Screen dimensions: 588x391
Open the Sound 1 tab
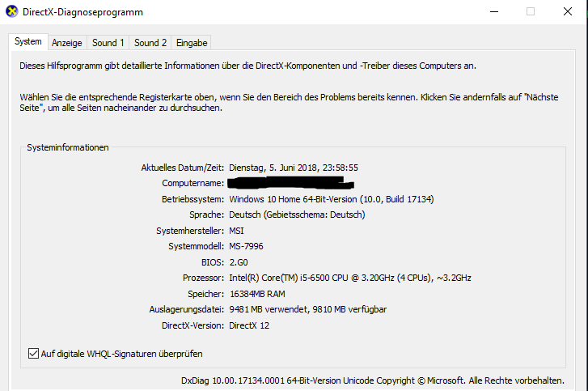coord(108,43)
